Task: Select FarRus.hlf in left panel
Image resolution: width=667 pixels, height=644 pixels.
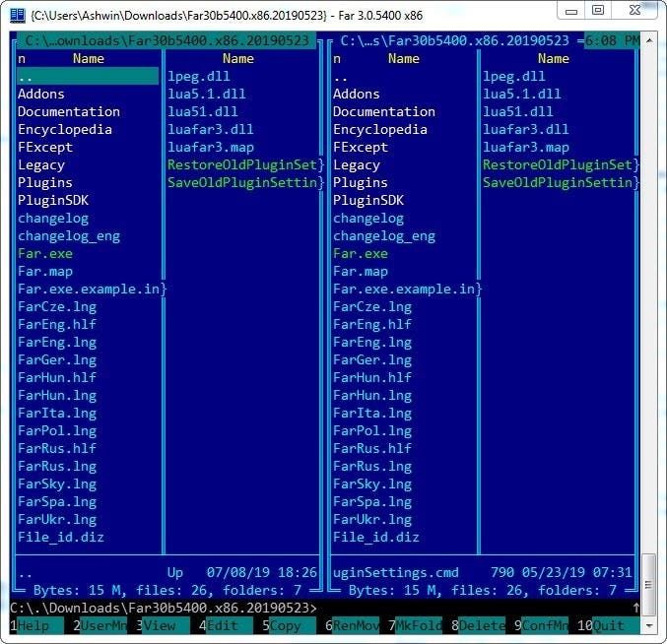Action: coord(57,448)
